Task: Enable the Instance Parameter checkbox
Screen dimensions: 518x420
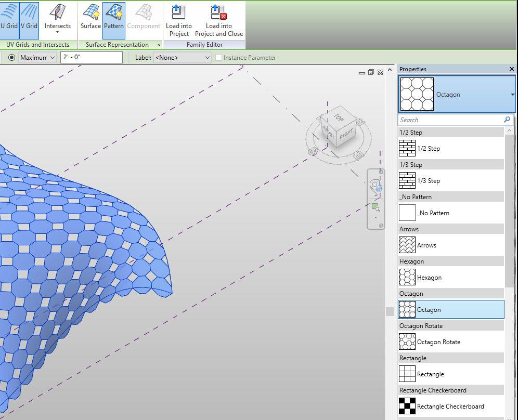Action: coord(219,58)
